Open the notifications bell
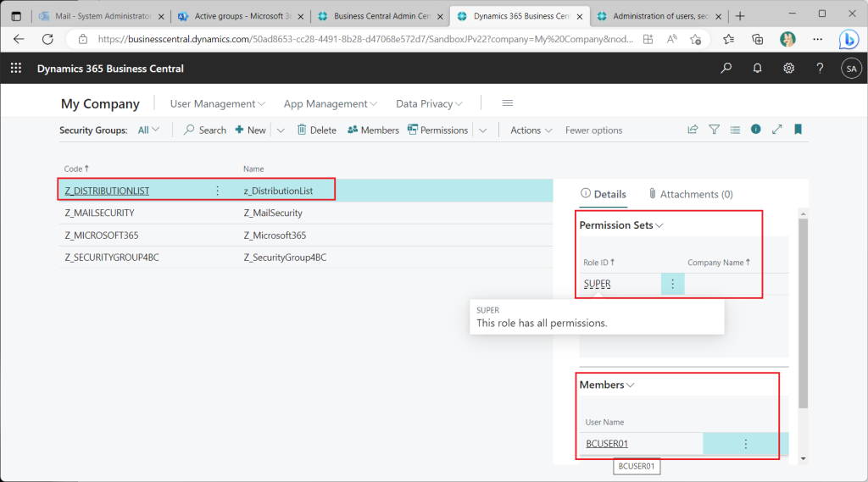Viewport: 868px width, 482px height. 757,69
